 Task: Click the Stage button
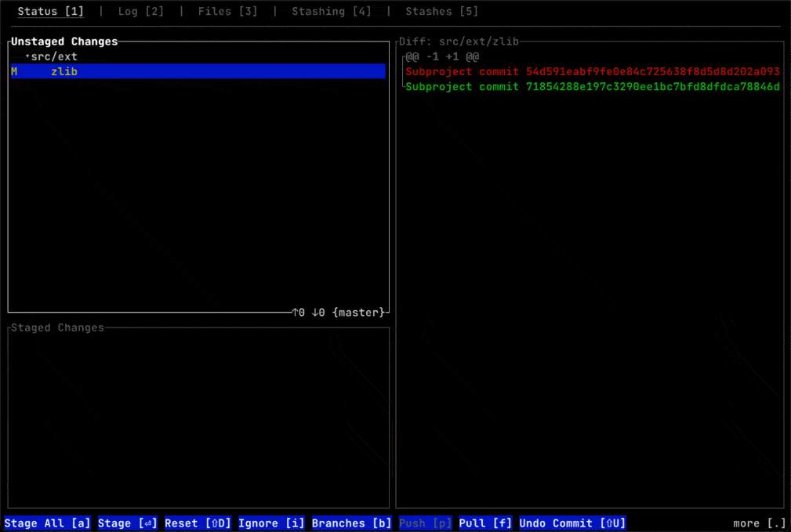pyautogui.click(x=127, y=523)
